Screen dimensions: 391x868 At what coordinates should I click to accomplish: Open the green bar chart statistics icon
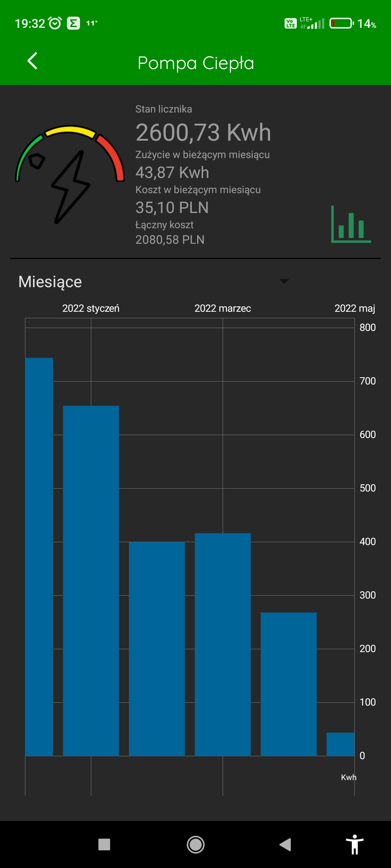tap(351, 225)
